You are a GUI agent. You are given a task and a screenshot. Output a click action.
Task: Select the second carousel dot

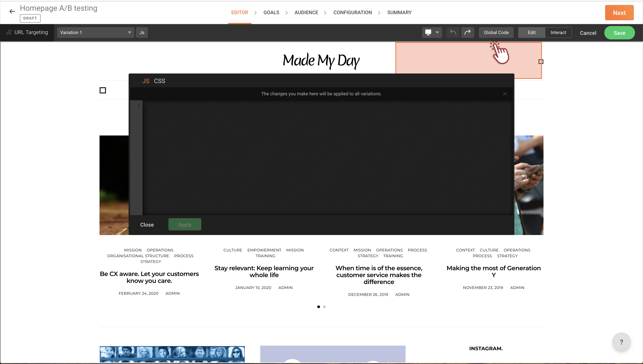[x=324, y=307]
